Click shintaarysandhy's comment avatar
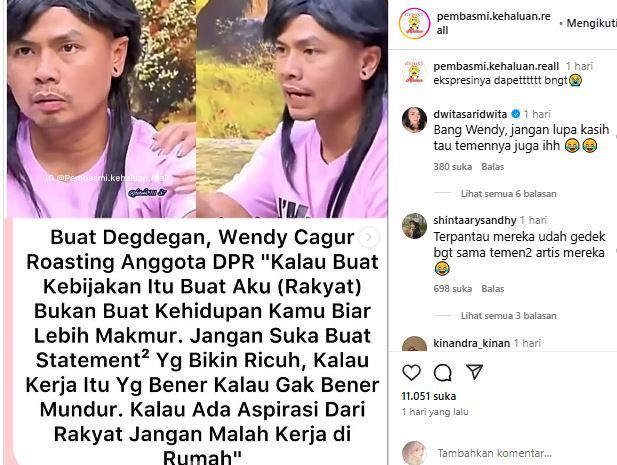Image resolution: width=617 pixels, height=465 pixels. (x=414, y=226)
